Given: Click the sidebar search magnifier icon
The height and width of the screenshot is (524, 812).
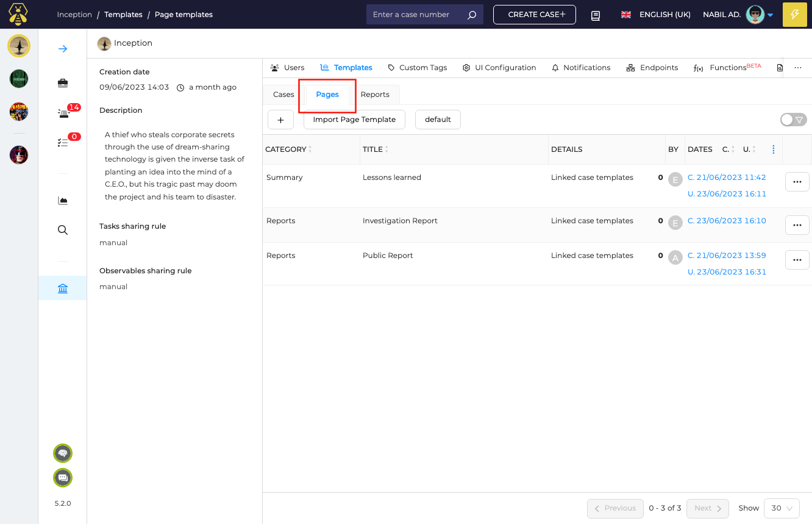Looking at the screenshot, I should 62,230.
